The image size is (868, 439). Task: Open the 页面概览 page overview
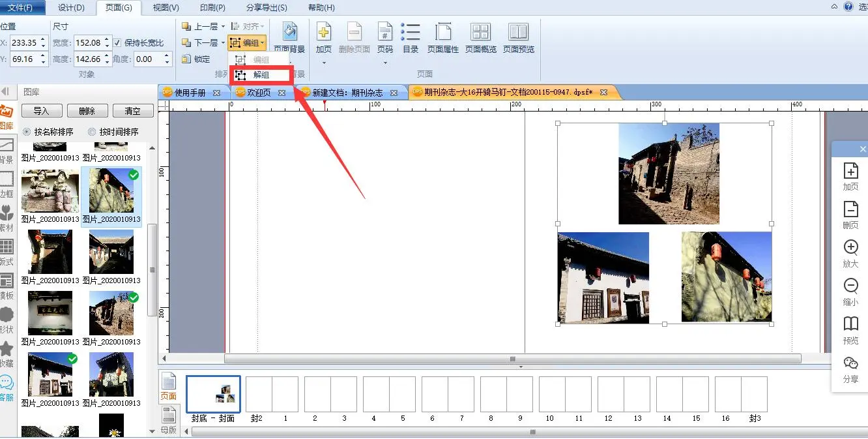click(481, 33)
